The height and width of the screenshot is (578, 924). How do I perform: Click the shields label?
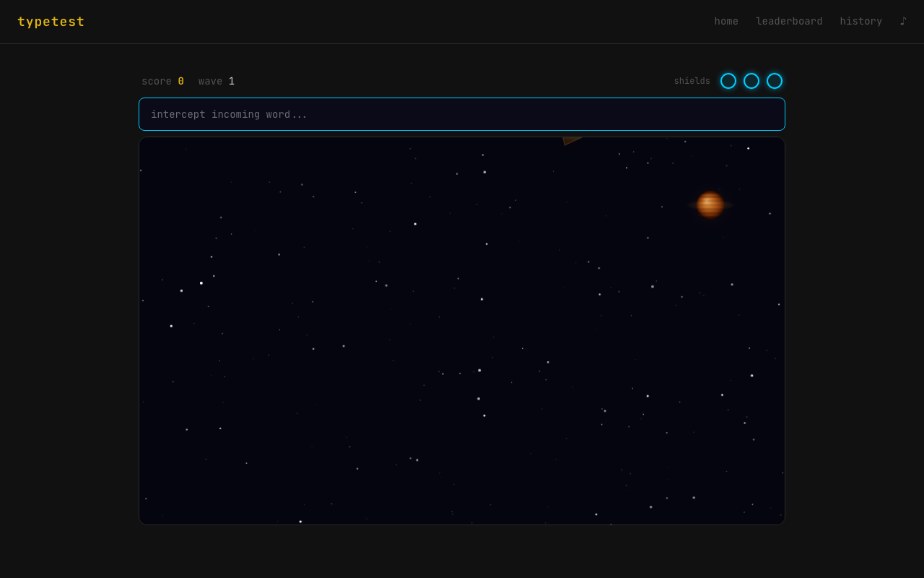click(x=692, y=81)
